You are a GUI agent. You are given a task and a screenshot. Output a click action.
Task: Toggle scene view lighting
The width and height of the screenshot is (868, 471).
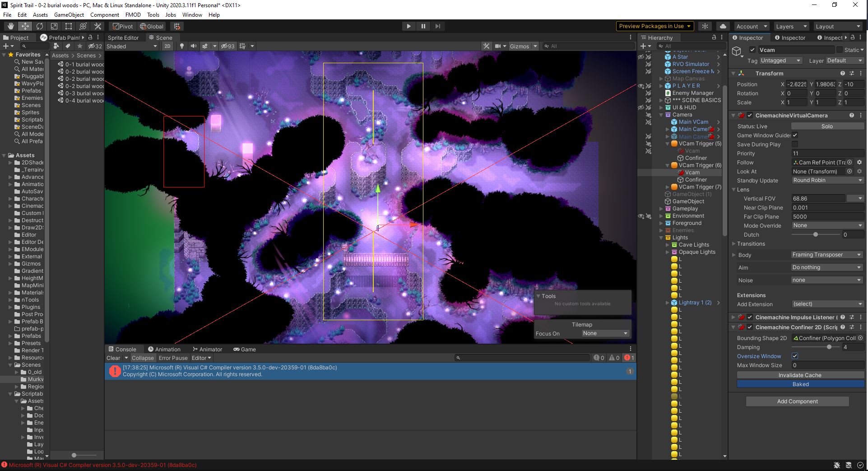pyautogui.click(x=182, y=46)
